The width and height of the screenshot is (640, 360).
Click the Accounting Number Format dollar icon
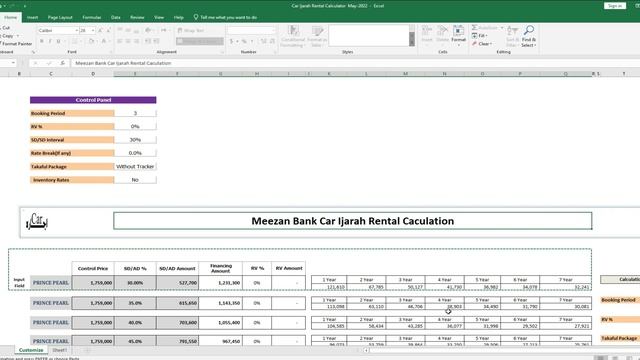pos(231,41)
